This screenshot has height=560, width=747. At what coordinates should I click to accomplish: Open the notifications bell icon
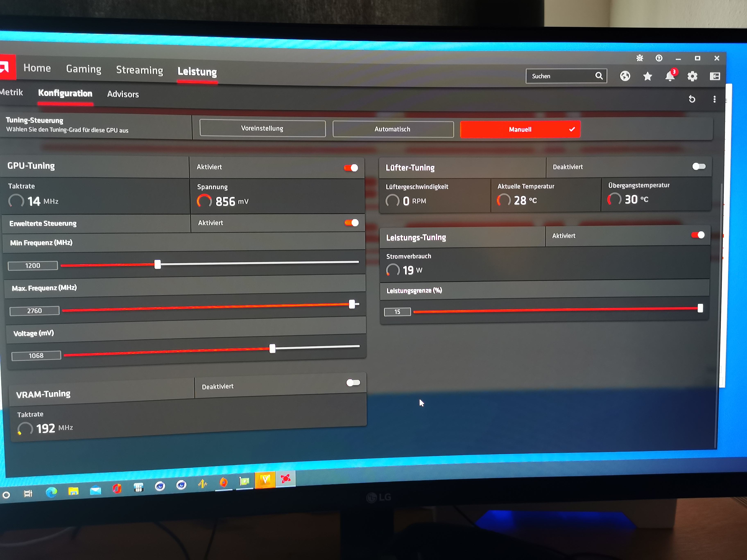(670, 76)
